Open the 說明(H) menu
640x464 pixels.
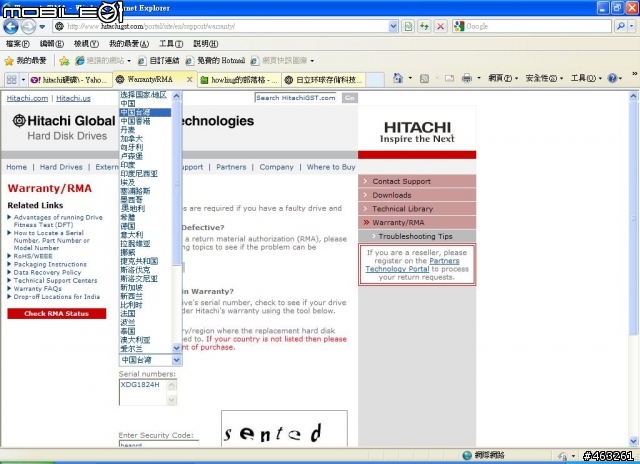(x=205, y=43)
